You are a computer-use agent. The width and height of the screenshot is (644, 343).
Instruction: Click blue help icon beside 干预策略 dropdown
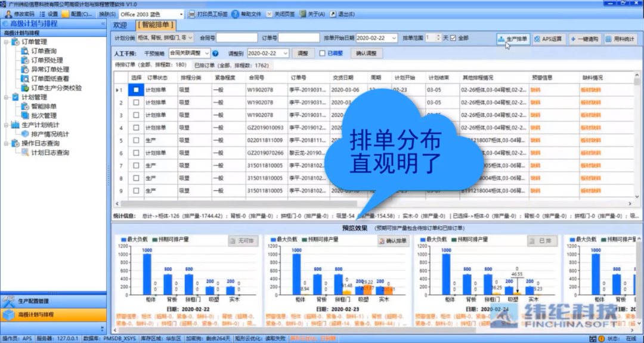tap(215, 54)
